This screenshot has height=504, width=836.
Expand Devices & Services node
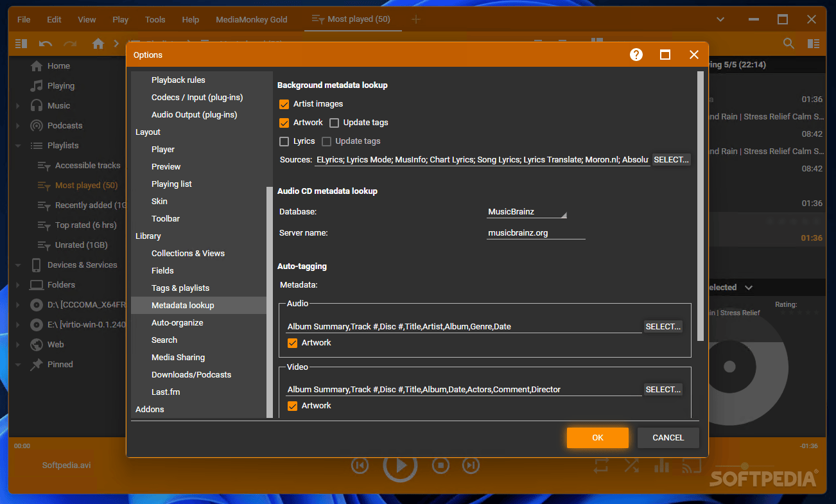(18, 265)
